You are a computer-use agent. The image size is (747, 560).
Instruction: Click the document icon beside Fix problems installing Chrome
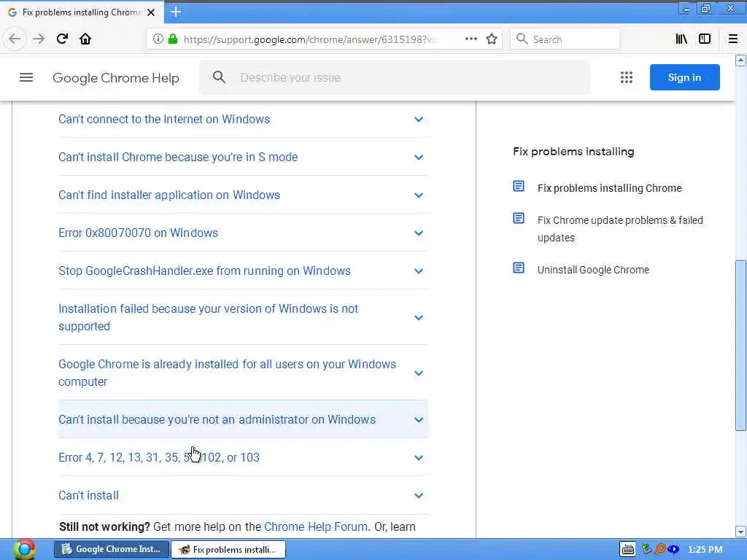pos(519,186)
